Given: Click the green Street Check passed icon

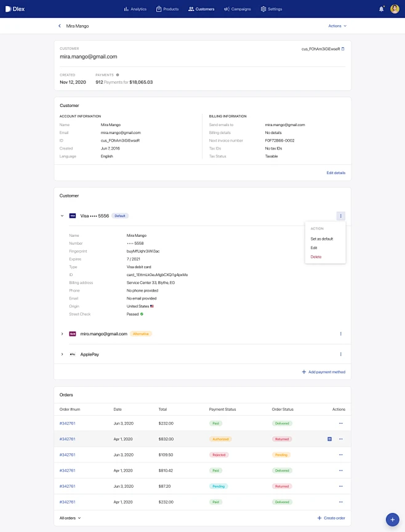Looking at the screenshot, I should [x=142, y=314].
